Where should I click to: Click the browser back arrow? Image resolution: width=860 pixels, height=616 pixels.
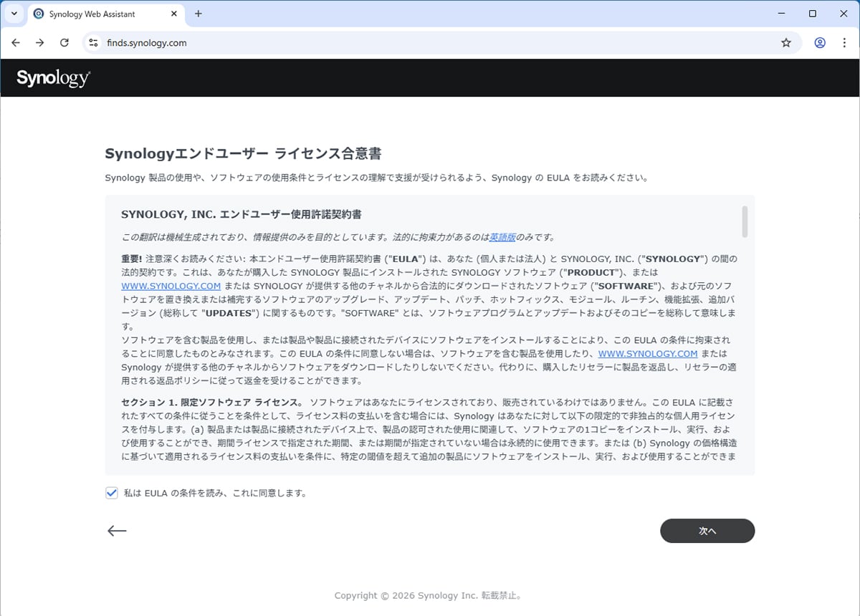tap(16, 43)
